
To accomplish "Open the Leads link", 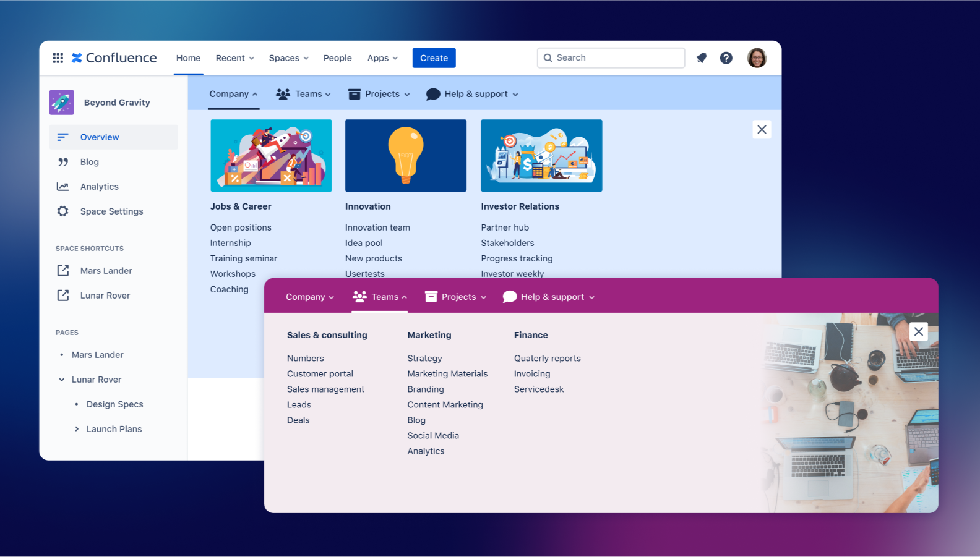I will point(299,405).
